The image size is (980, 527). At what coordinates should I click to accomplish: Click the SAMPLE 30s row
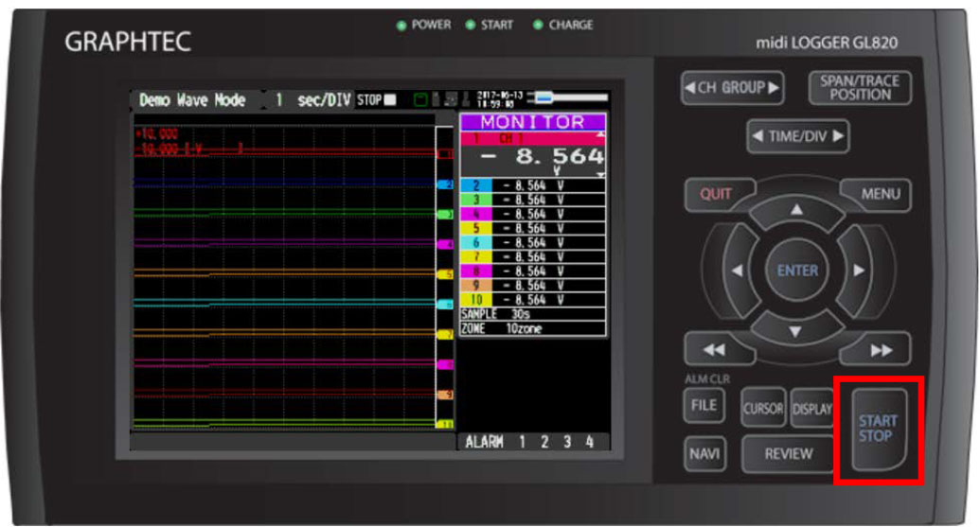[x=532, y=314]
